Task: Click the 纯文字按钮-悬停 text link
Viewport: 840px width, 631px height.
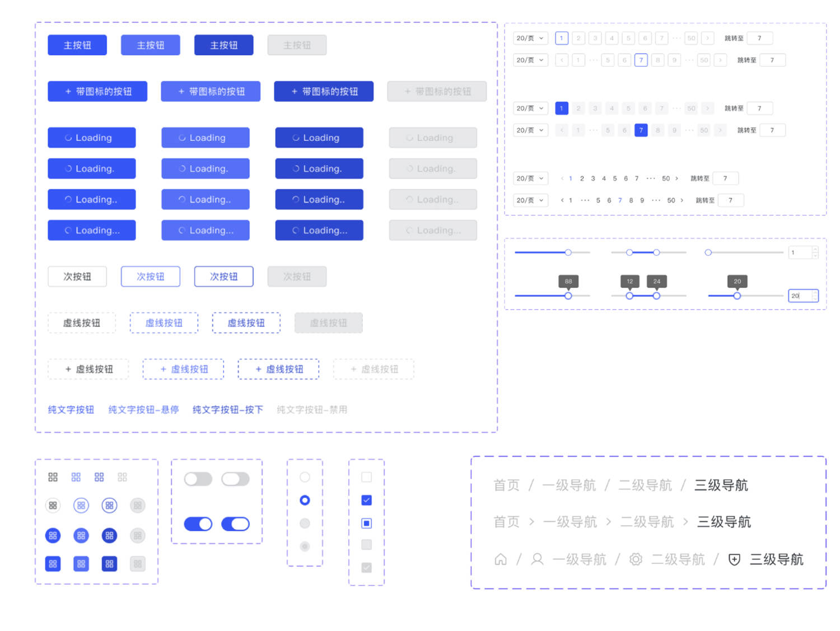Action: 143,410
